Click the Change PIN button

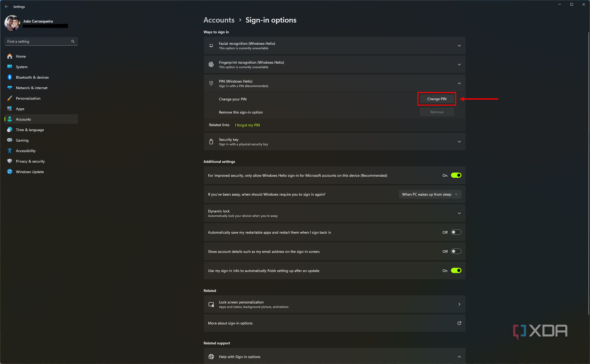pos(437,99)
